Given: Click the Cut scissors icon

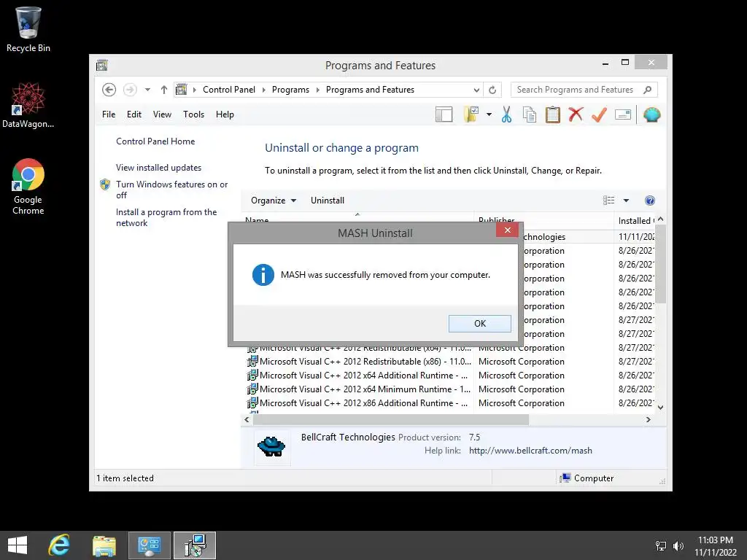Looking at the screenshot, I should point(506,114).
